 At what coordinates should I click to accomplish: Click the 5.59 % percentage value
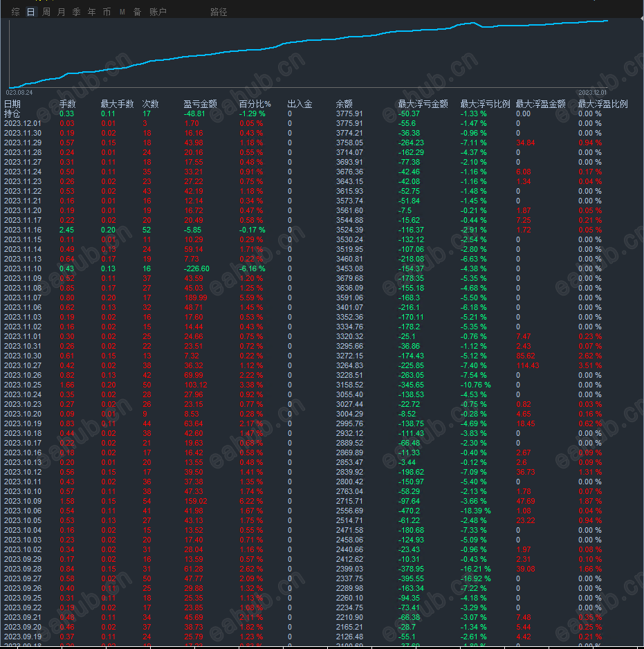[251, 298]
